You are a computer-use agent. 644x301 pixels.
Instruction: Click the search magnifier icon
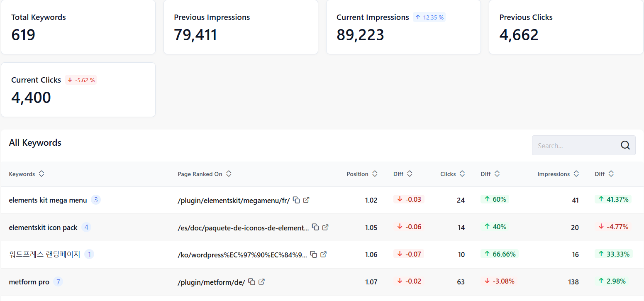(x=625, y=145)
